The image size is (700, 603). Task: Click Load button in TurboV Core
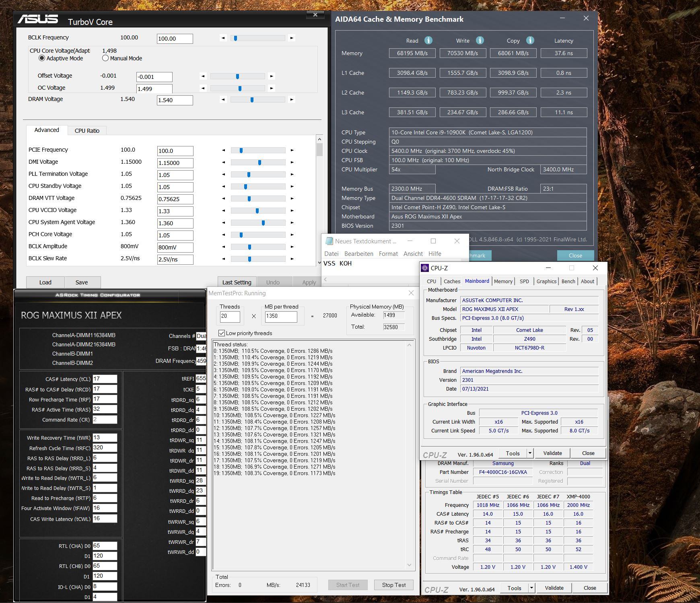[45, 282]
